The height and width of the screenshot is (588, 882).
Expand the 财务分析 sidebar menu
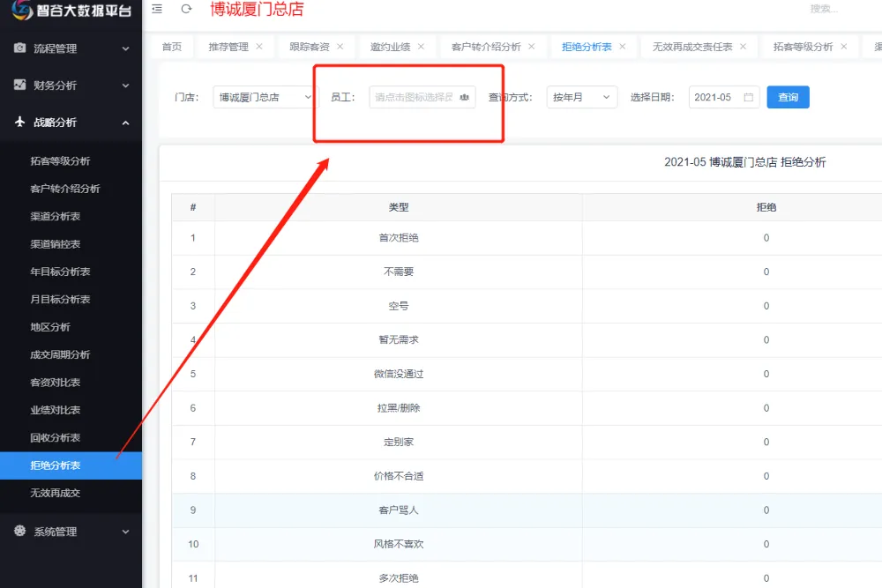[71, 86]
